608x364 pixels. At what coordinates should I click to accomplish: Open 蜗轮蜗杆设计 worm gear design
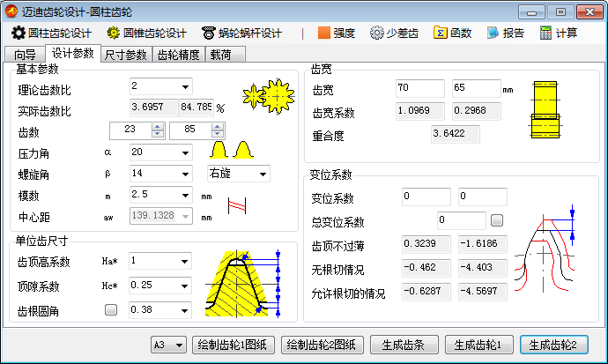pos(241,33)
